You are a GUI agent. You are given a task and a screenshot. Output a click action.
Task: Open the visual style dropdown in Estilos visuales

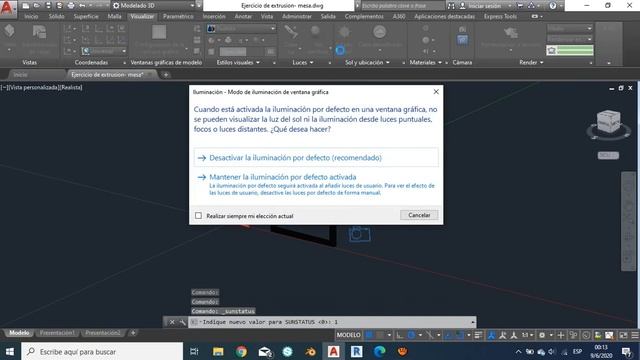[x=273, y=29]
